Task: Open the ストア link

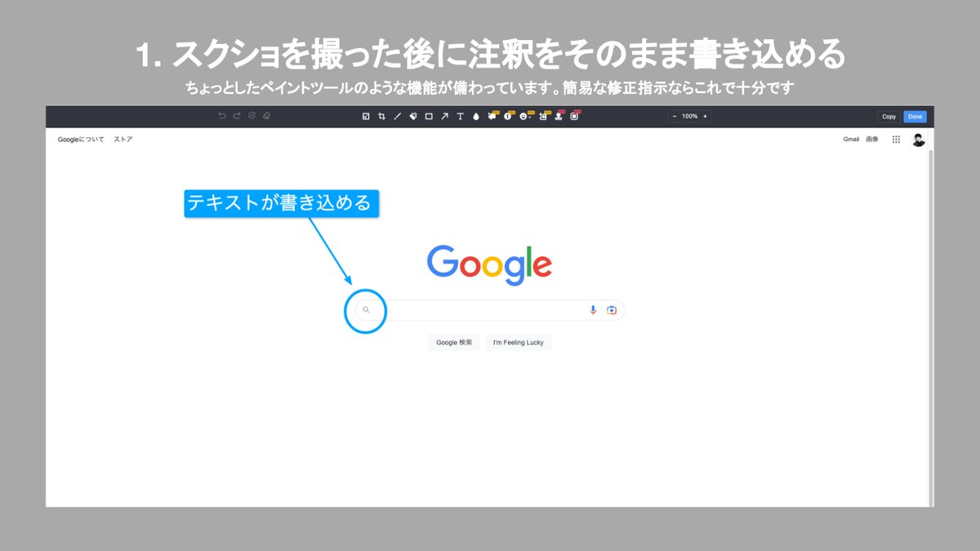Action: (123, 140)
